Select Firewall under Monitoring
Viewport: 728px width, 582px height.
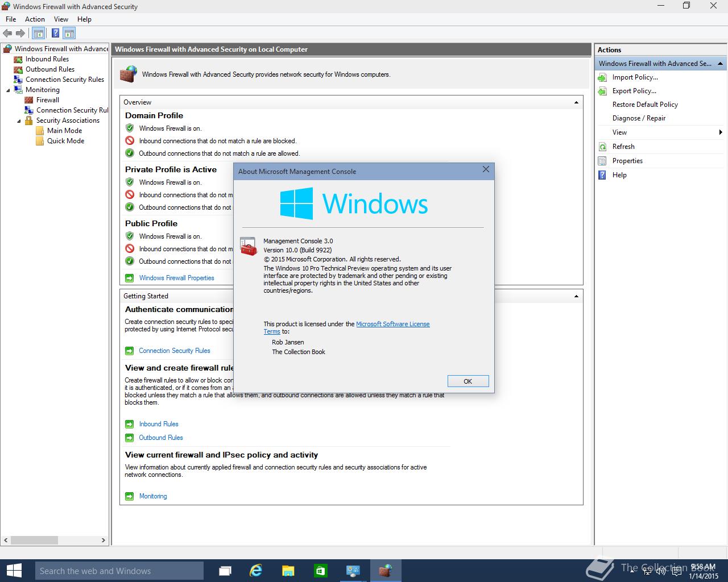pyautogui.click(x=47, y=100)
